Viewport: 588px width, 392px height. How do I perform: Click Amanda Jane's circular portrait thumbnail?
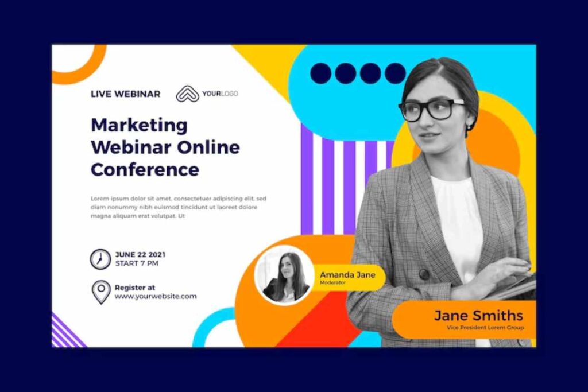(285, 275)
